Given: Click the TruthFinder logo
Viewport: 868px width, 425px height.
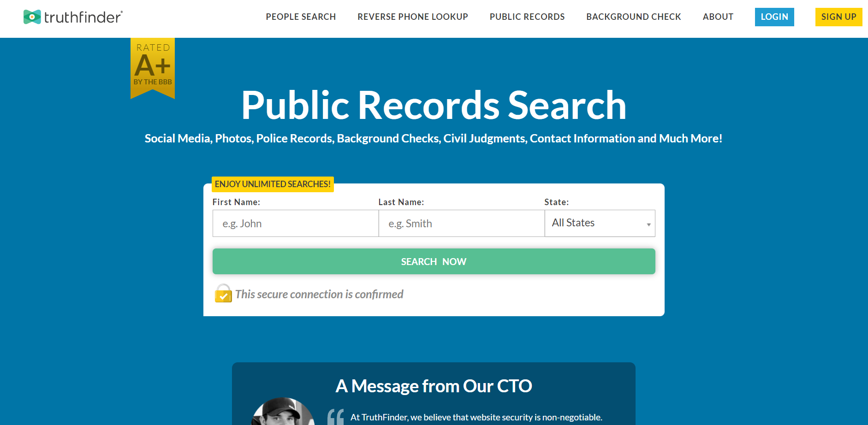Looking at the screenshot, I should pyautogui.click(x=73, y=17).
